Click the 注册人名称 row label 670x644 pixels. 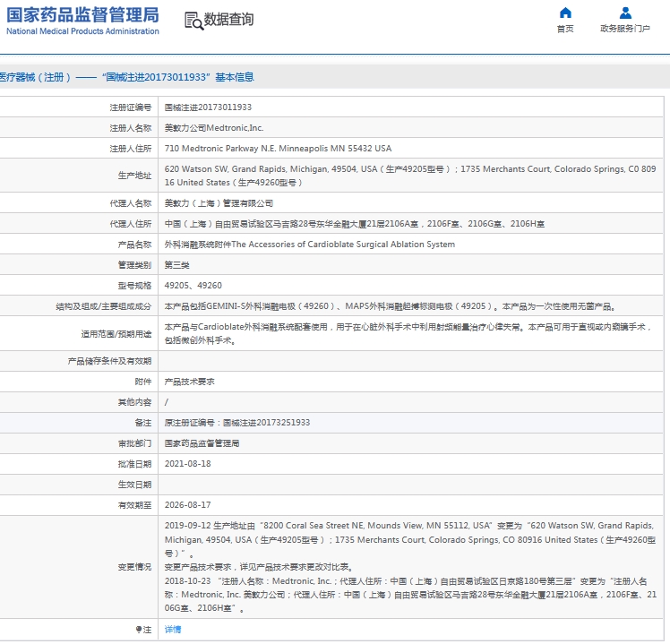130,128
